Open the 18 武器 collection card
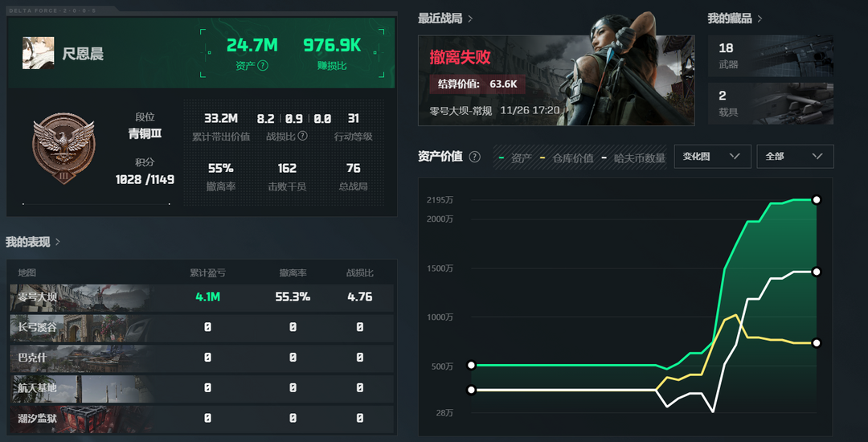The height and width of the screenshot is (442, 868). 770,56
